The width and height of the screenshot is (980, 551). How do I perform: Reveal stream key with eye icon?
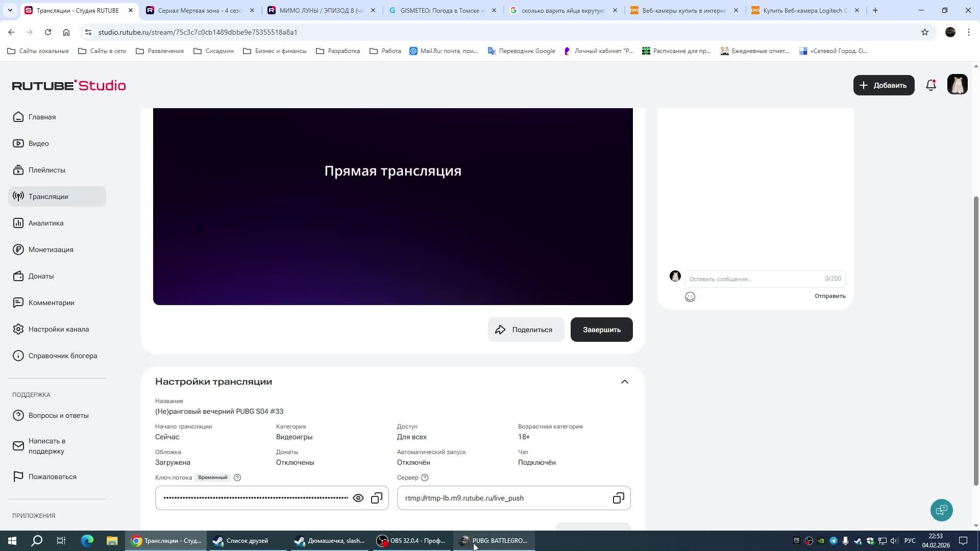click(358, 498)
